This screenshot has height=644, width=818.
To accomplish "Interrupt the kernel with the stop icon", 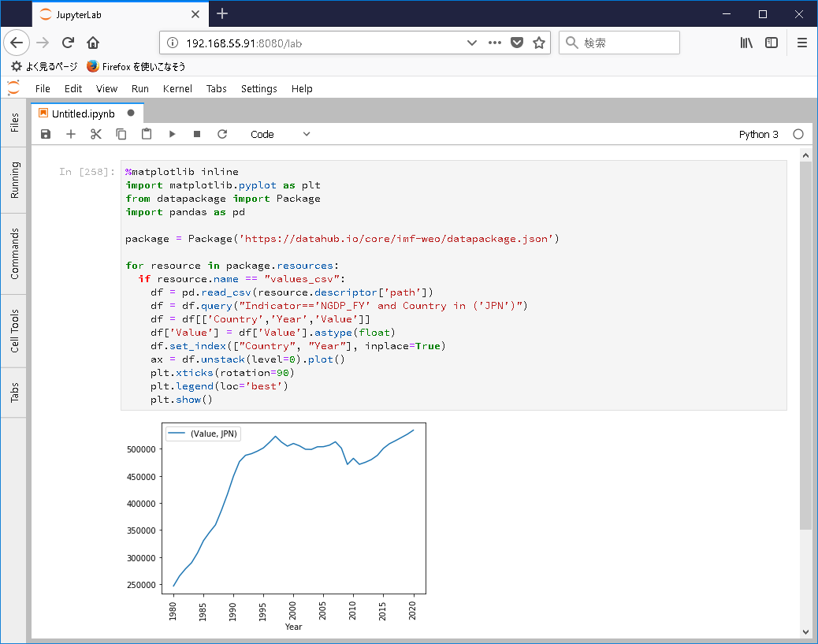I will 197,134.
